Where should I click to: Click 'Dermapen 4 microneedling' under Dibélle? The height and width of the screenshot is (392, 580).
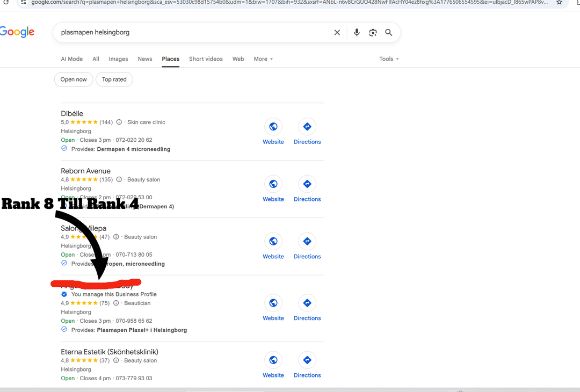[134, 149]
